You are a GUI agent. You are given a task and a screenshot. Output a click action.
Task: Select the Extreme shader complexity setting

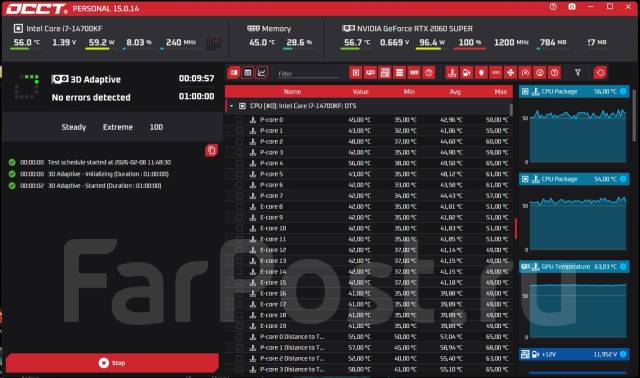coord(118,127)
